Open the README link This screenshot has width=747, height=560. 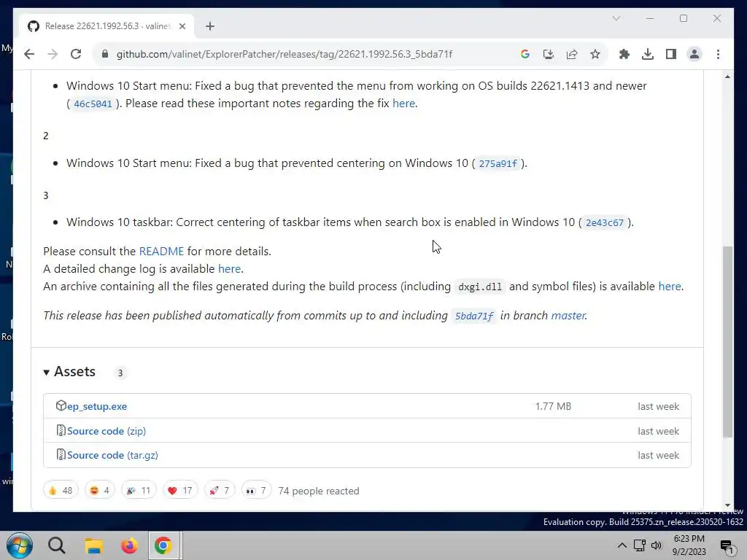coord(161,251)
